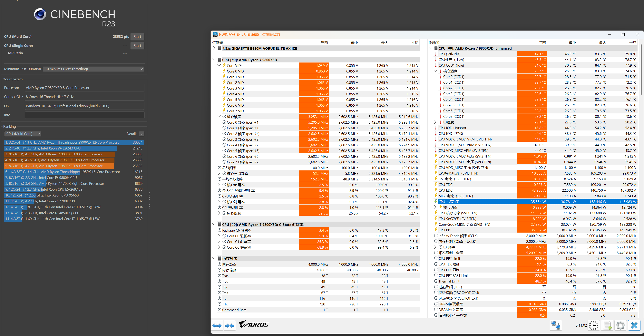Click the Info input field
Viewport: 644px width, 336px height.
(x=84, y=115)
